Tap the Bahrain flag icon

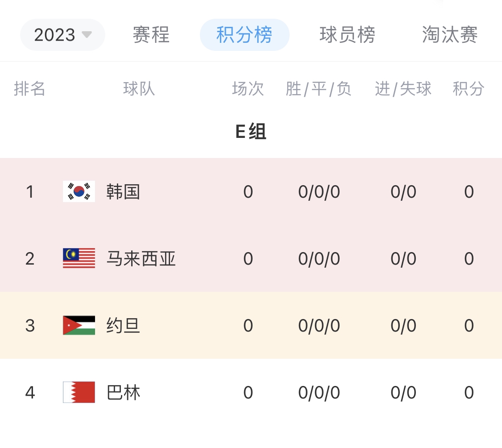79,392
